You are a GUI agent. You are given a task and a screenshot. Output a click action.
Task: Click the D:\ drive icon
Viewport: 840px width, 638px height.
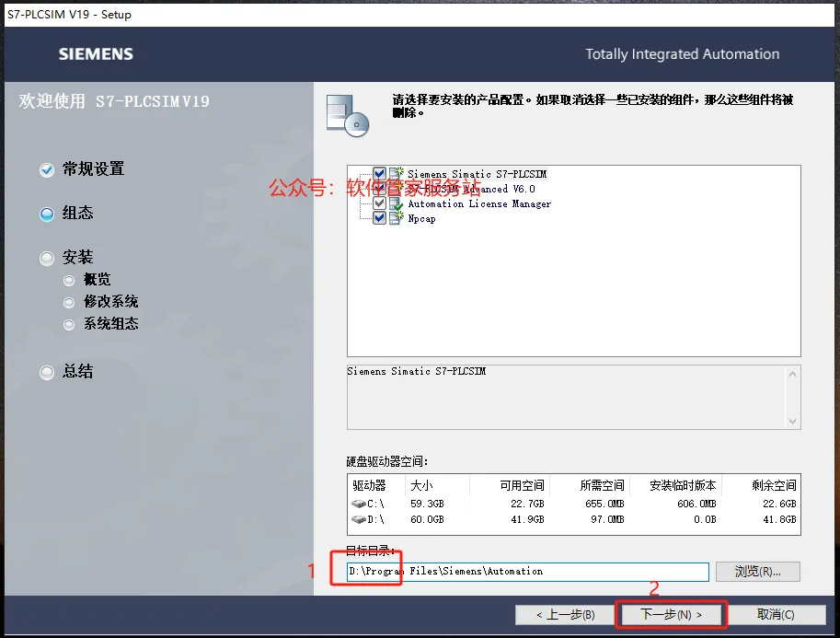359,519
